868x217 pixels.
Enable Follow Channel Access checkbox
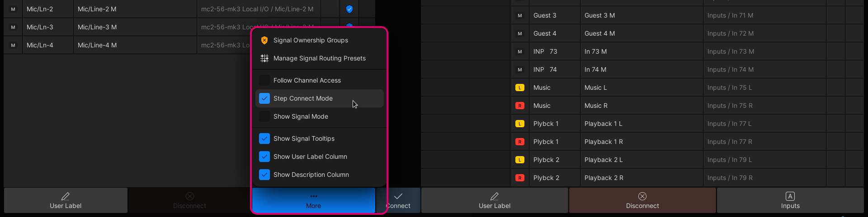tap(264, 80)
